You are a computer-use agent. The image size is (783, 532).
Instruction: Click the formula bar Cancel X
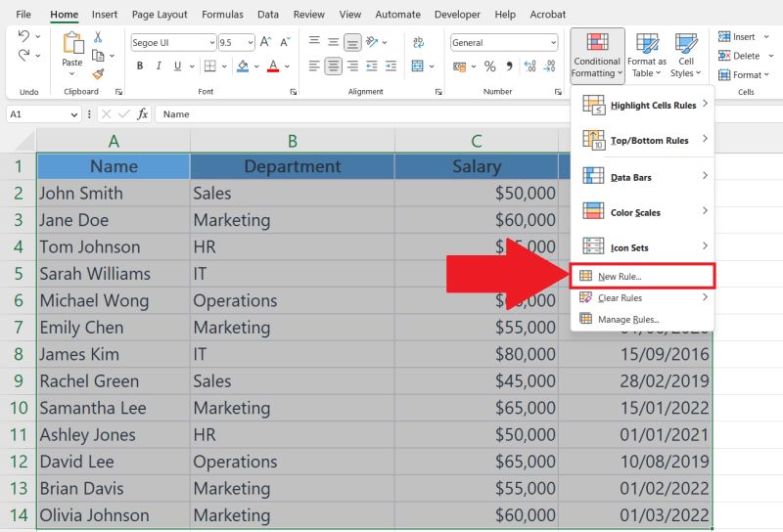click(106, 114)
